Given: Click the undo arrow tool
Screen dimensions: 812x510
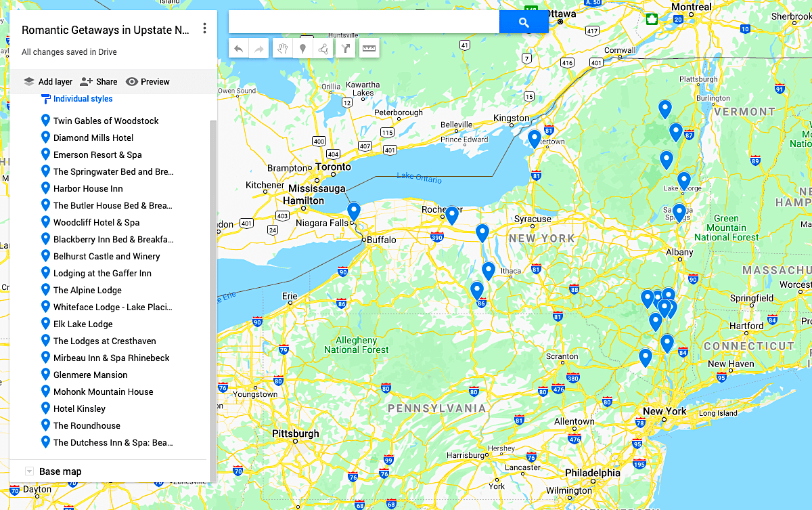Looking at the screenshot, I should tap(239, 49).
